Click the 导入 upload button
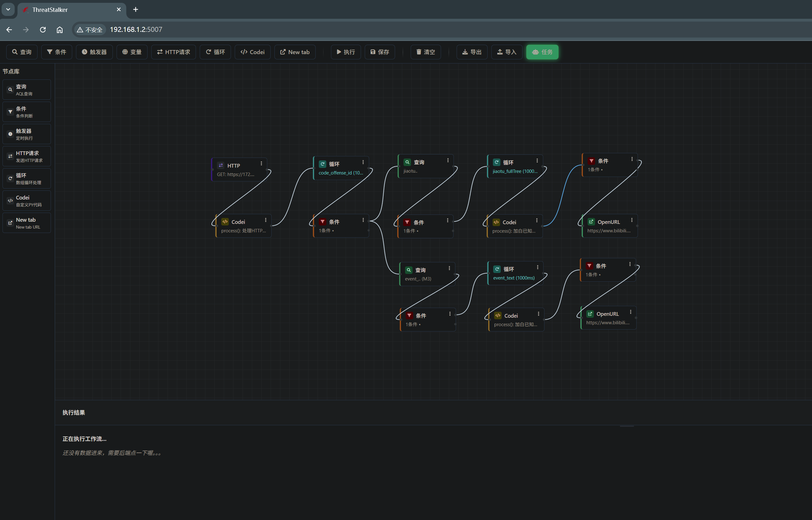This screenshot has height=520, width=812. click(x=506, y=52)
